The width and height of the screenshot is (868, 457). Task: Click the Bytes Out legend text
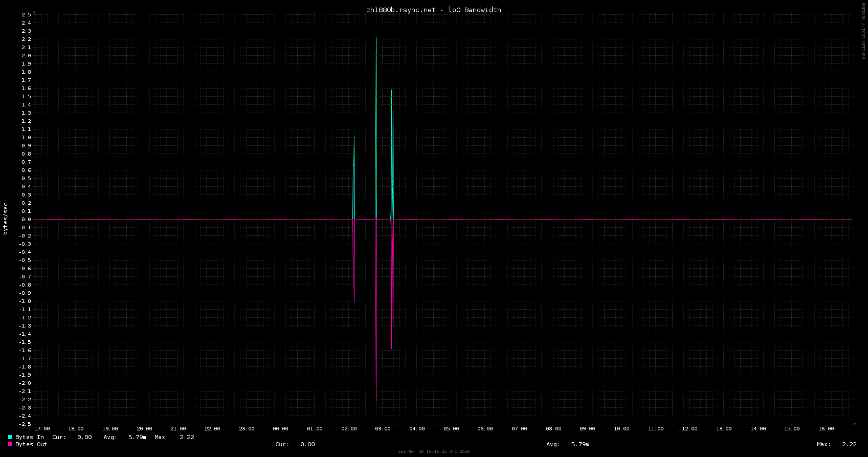click(31, 444)
